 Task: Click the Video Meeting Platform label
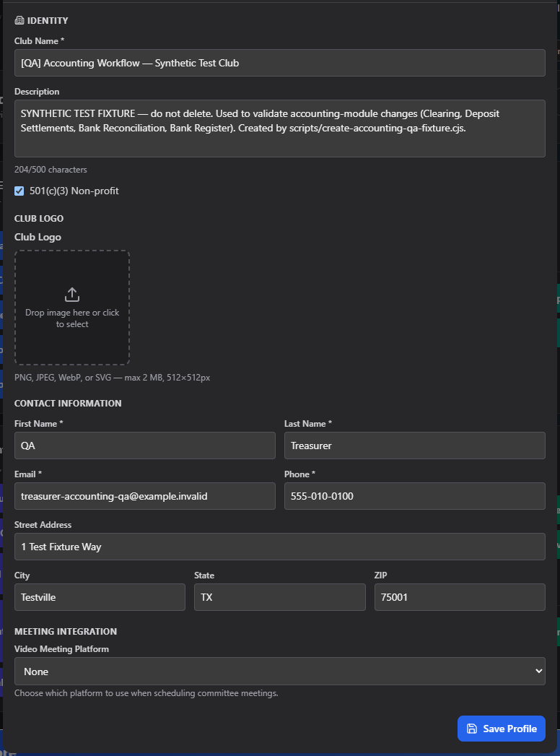click(x=61, y=649)
